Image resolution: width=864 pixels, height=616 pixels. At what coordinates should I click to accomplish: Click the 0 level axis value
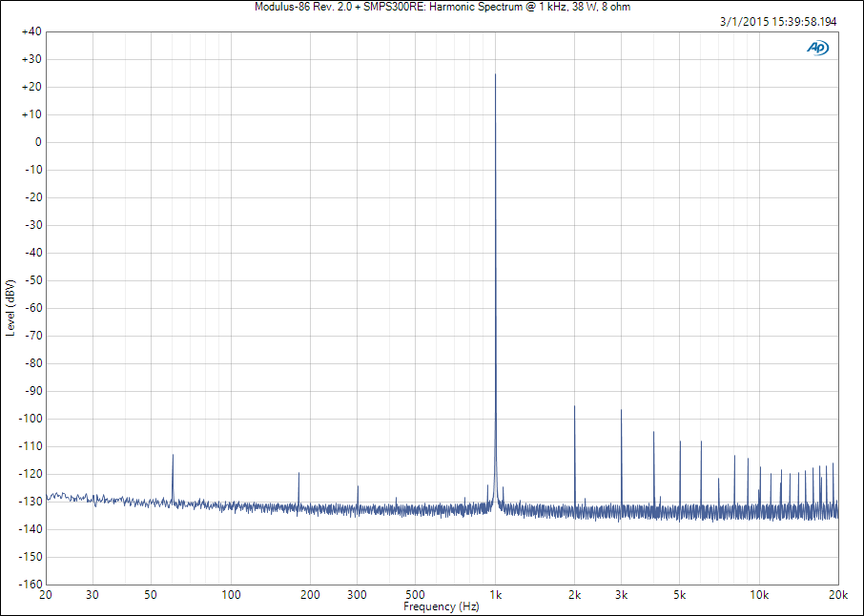click(x=38, y=142)
